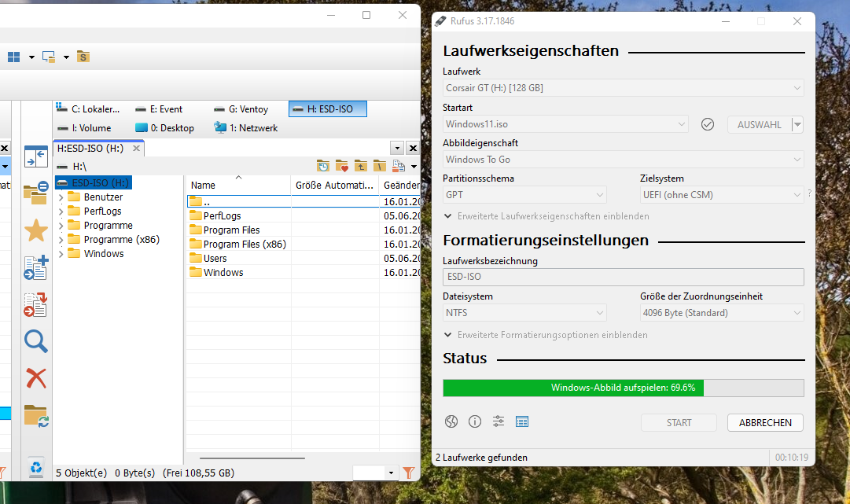This screenshot has height=504, width=850.
Task: Expand the Benutzer folder in tree
Action: [x=61, y=197]
